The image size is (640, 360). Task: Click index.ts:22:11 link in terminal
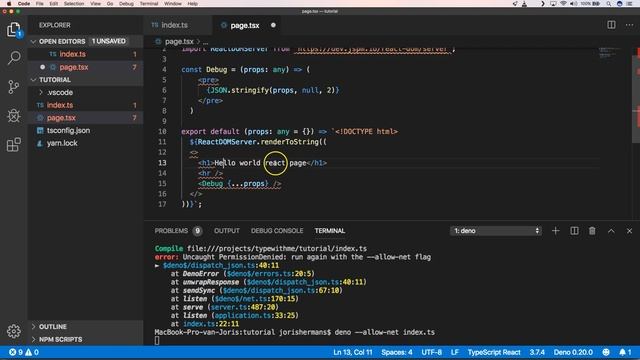(211, 324)
